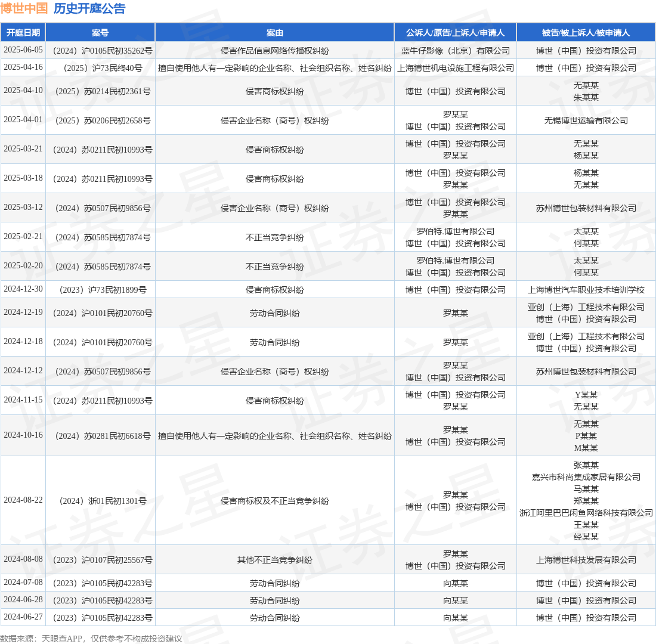Click 上海博世机电设施工程有限公司 cell

455,68
